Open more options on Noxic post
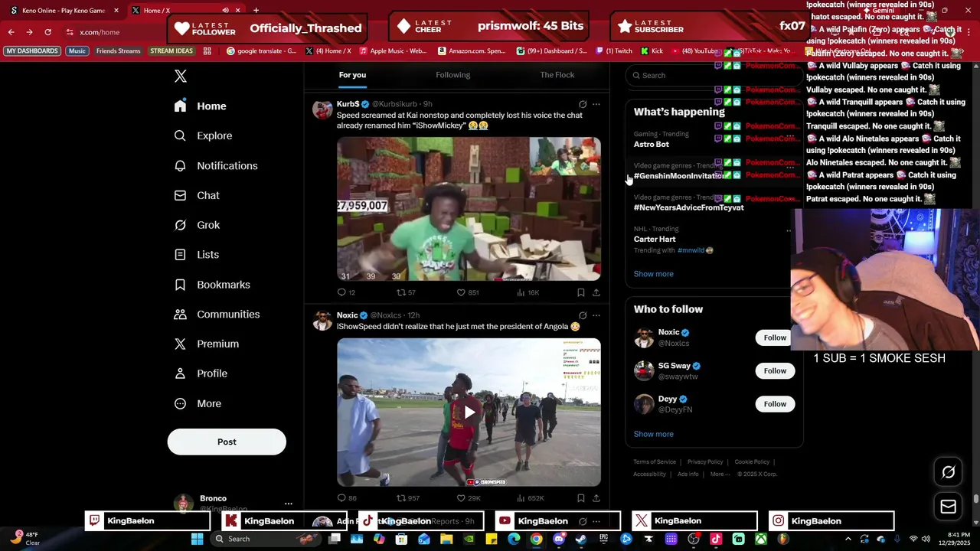Screen dimensions: 980x551 click(x=596, y=315)
